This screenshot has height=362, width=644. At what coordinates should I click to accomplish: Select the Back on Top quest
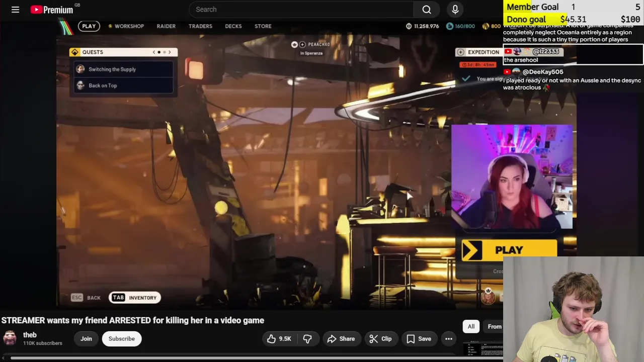tap(123, 85)
